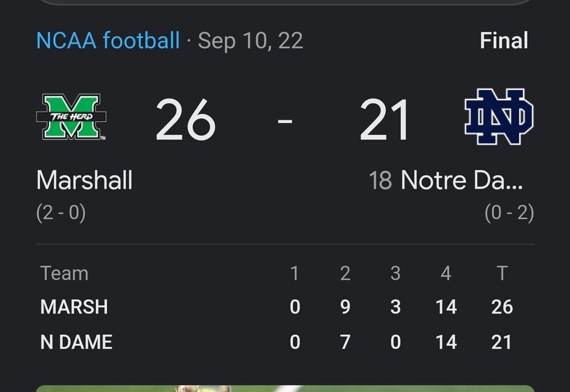Click the Team column header
The height and width of the screenshot is (392, 570).
point(64,273)
